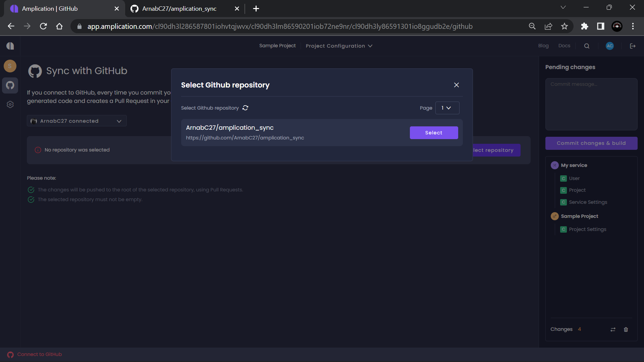Viewport: 644px width, 362px height.
Task: Click the GitHub sync icon in left sidebar
Action: [10, 85]
